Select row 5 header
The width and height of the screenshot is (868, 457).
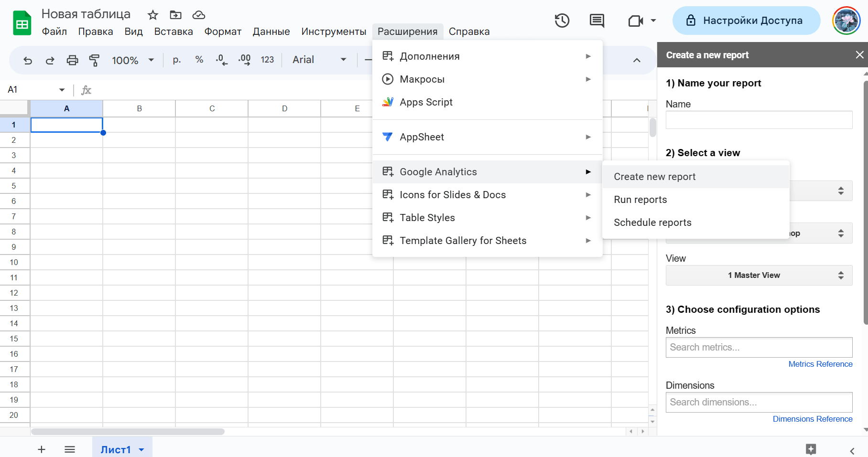click(x=14, y=186)
